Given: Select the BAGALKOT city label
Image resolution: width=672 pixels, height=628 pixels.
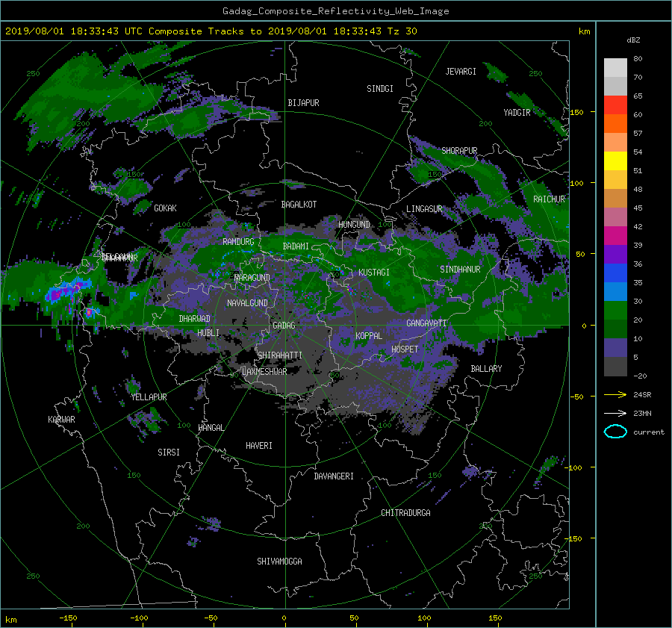Looking at the screenshot, I should [x=299, y=205].
